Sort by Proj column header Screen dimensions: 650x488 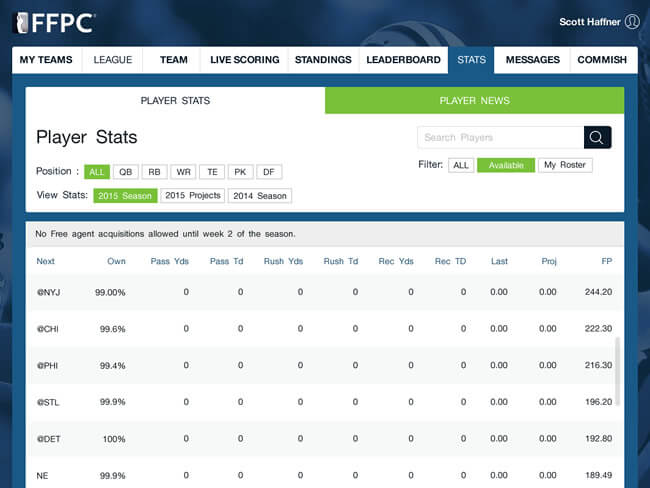click(549, 261)
